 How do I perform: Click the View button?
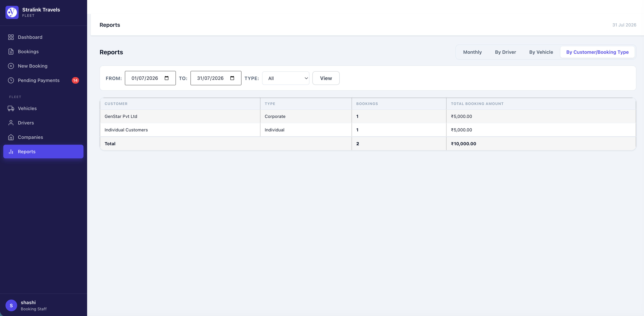(326, 78)
